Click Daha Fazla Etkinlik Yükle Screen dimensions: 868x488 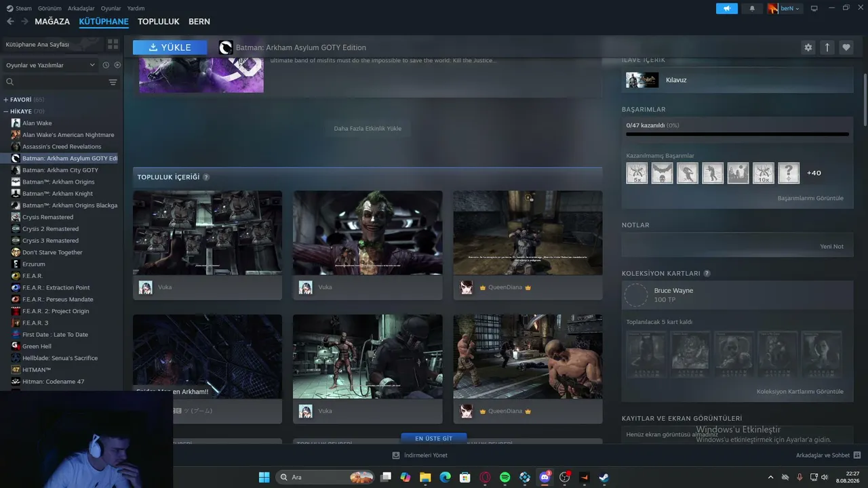[368, 129]
